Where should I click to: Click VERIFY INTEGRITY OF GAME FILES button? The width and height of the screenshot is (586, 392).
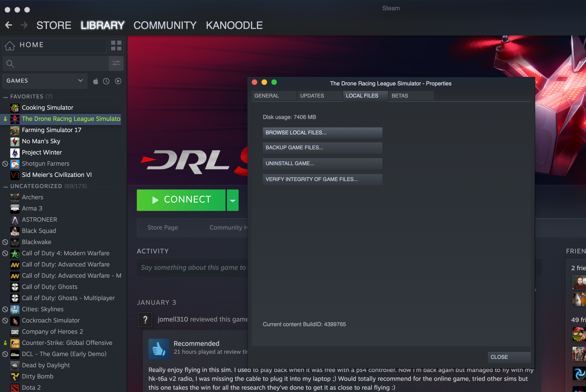pos(322,179)
